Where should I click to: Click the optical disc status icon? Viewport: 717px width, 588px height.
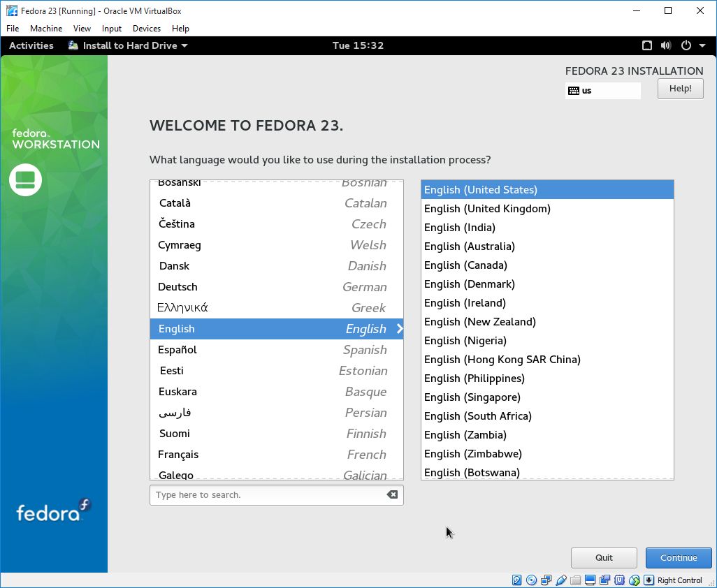click(x=531, y=580)
